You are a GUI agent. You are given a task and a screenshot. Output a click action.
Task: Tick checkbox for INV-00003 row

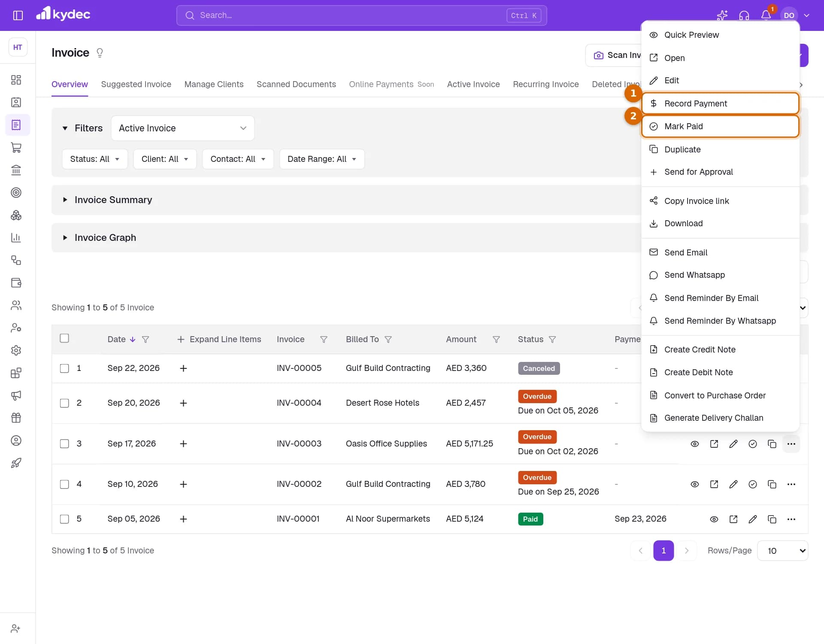64,444
